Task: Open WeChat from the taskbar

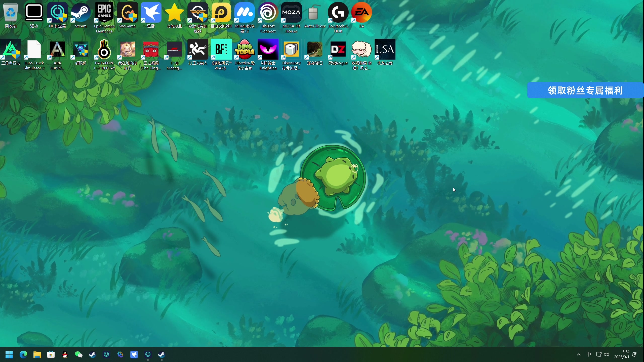Action: point(79,355)
